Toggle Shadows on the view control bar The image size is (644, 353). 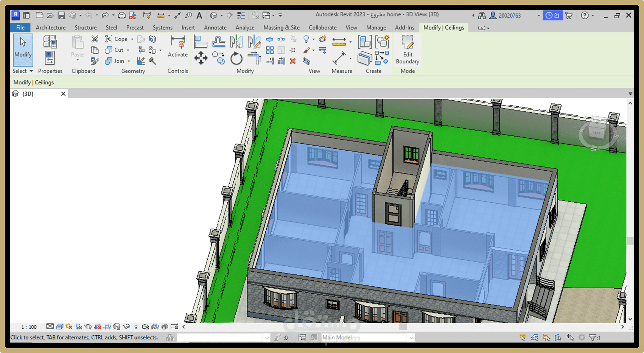point(79,327)
